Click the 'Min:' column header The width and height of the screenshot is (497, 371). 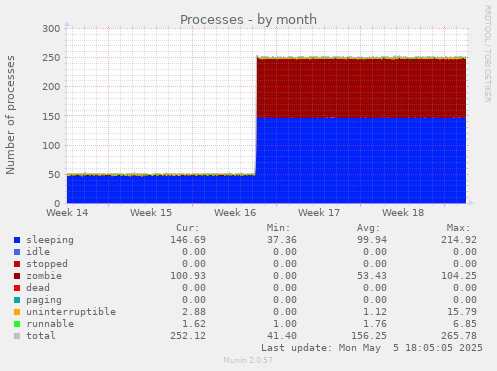278,228
